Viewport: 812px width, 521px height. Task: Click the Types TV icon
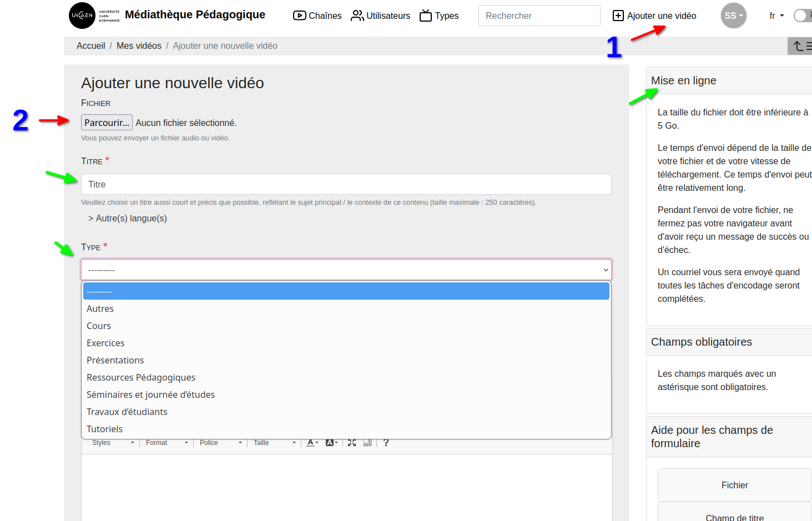pos(426,16)
